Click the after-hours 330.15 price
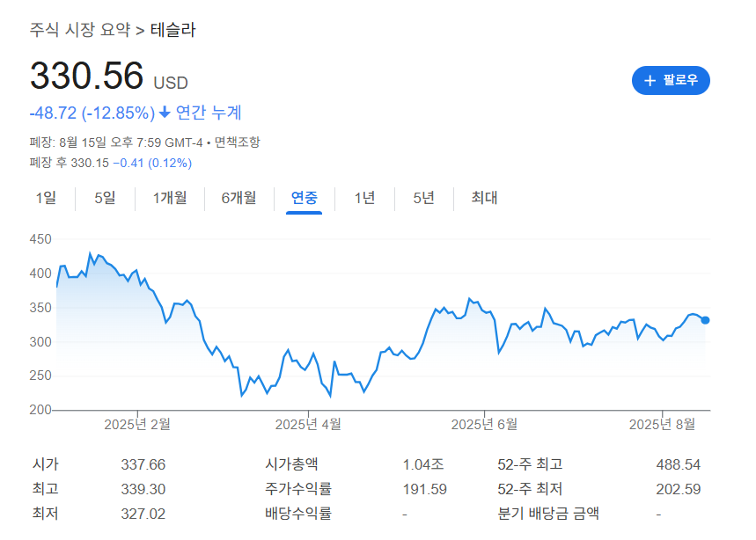This screenshot has width=756, height=540. tap(90, 163)
